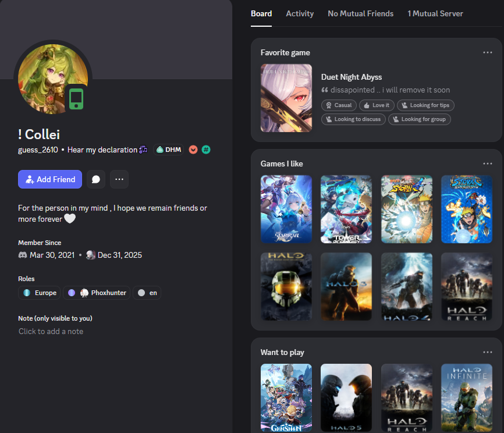Open the Duet Night Abyss cover

tap(286, 98)
